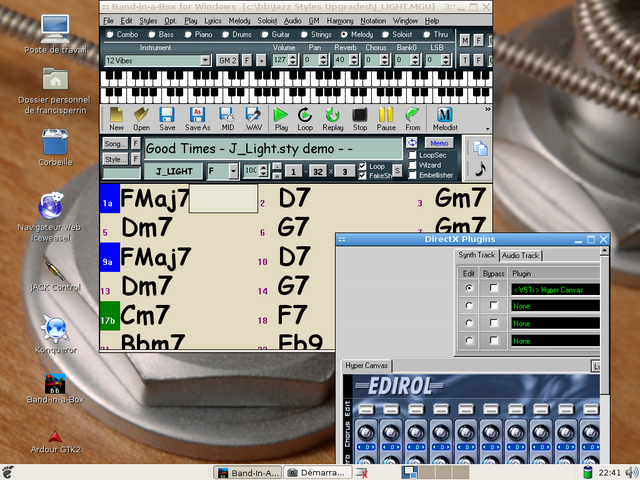This screenshot has width=640, height=480.
Task: Click the J_LIGHT style name button
Action: [x=173, y=171]
